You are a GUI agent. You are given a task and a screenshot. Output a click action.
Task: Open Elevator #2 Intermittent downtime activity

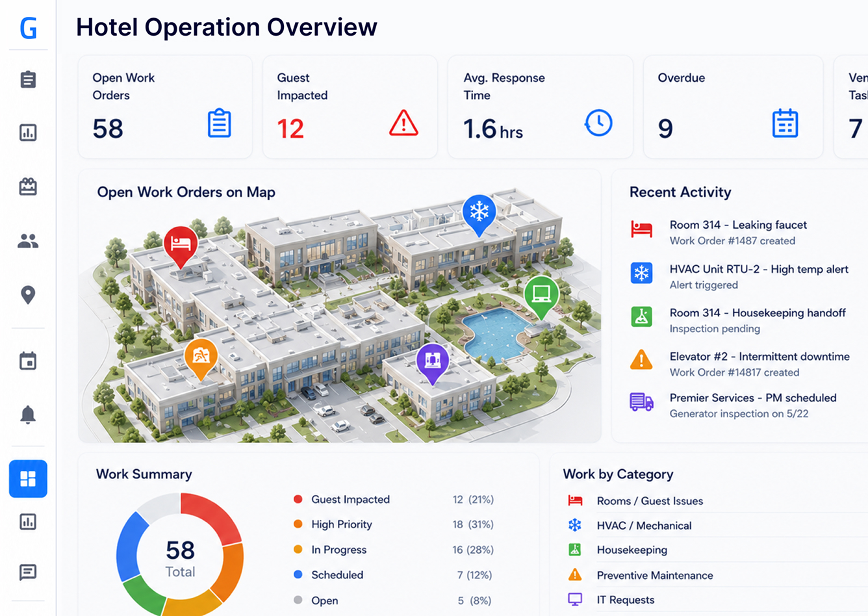(x=741, y=364)
